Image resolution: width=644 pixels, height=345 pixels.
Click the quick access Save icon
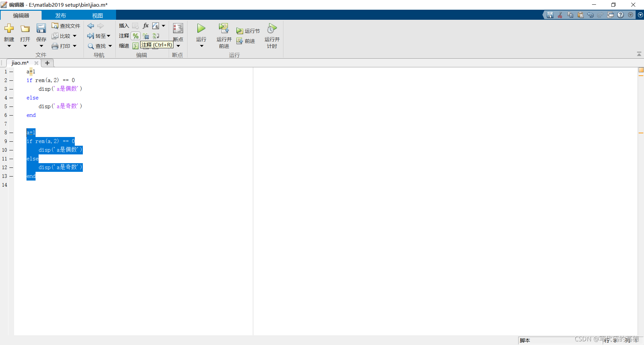(550, 15)
